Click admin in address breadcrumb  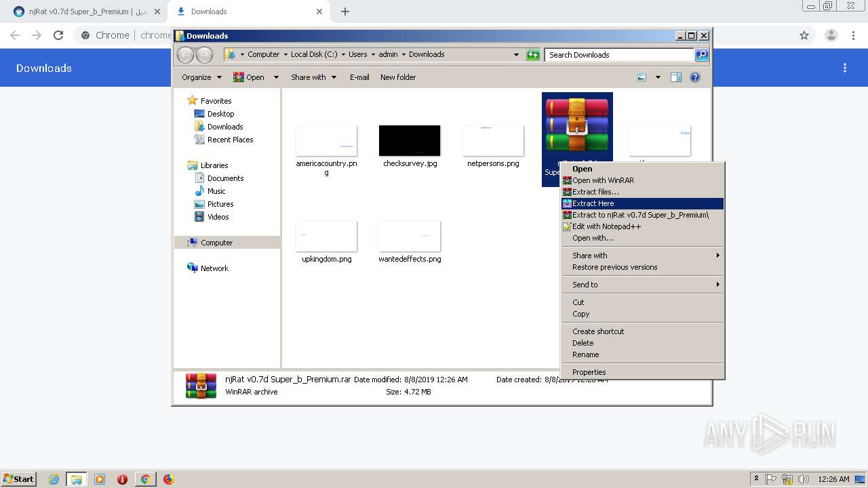coord(388,54)
